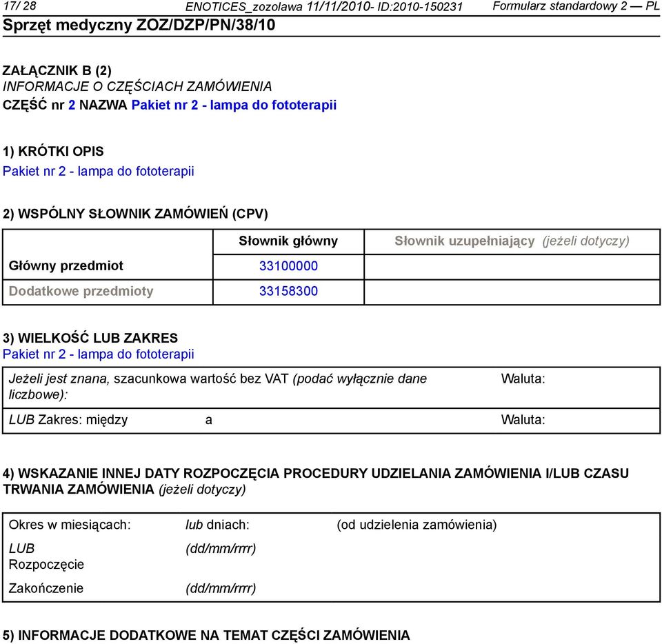The height and width of the screenshot is (644, 662).
Task: Click 'Zakończenie' label
Action: point(46,588)
